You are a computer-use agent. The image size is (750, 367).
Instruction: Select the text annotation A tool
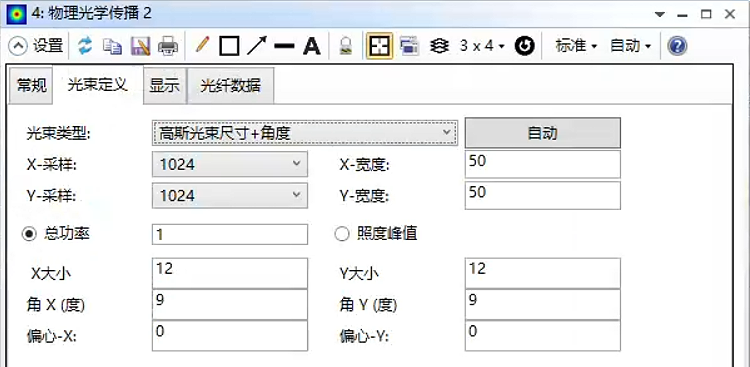[x=311, y=46]
